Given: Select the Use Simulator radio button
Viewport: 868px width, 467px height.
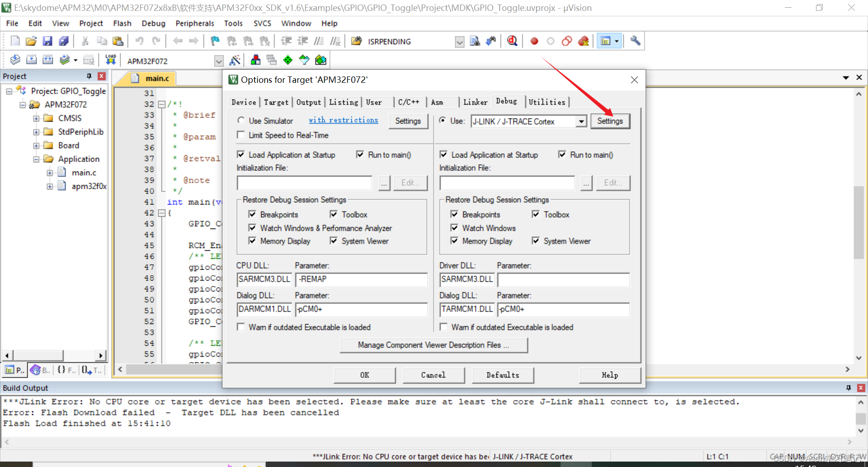Looking at the screenshot, I should point(241,120).
